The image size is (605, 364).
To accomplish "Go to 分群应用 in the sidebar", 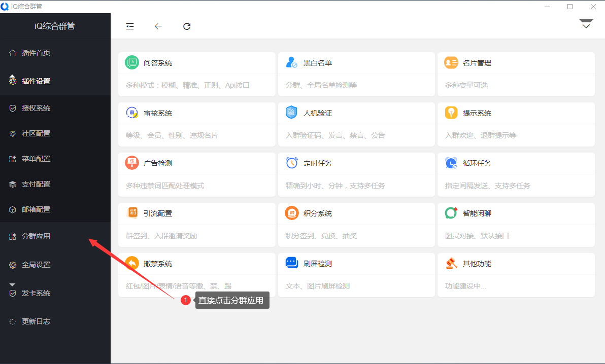I will tap(55, 236).
